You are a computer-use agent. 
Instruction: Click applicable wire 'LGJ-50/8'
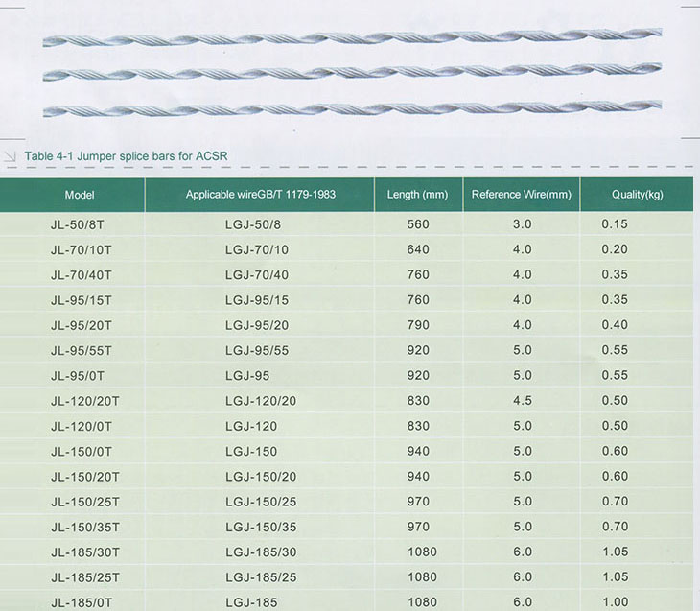point(253,224)
